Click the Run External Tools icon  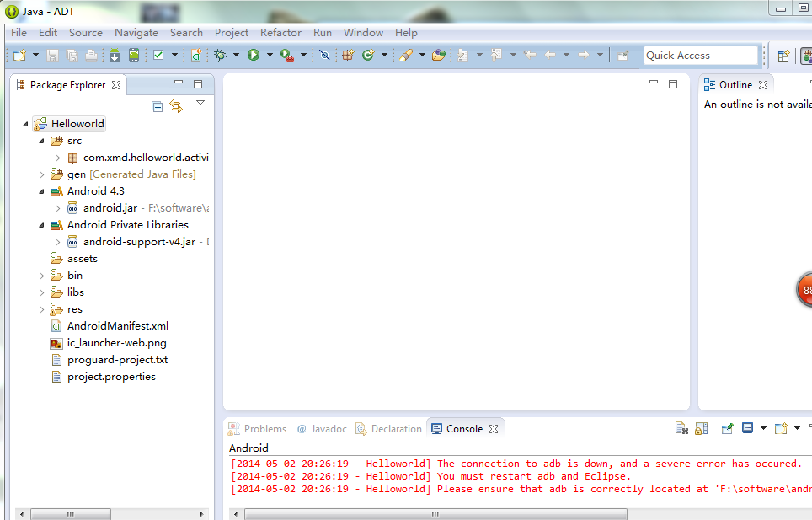tap(287, 55)
